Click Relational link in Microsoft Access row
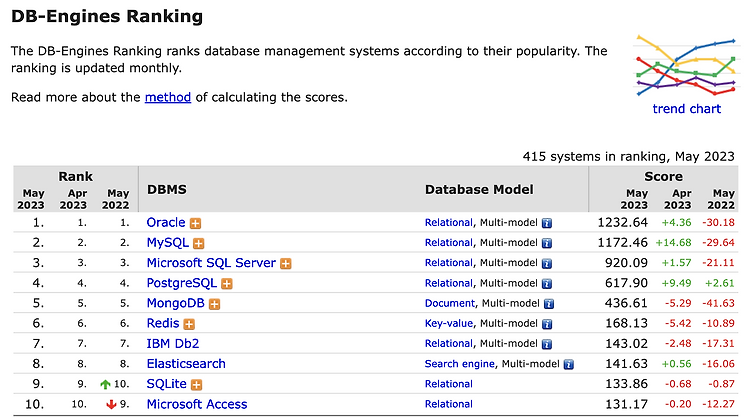Screen dimensions: 750x418 (449, 404)
